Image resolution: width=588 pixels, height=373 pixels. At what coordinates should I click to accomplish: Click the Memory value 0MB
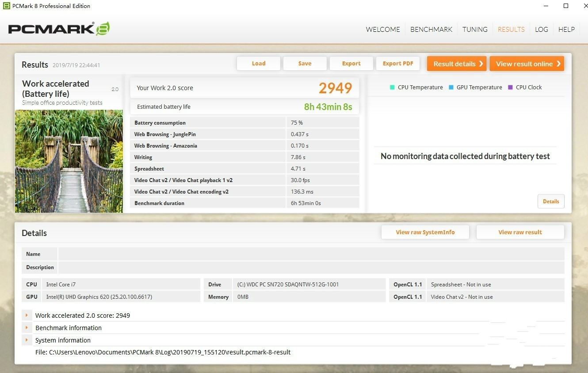[x=243, y=297]
